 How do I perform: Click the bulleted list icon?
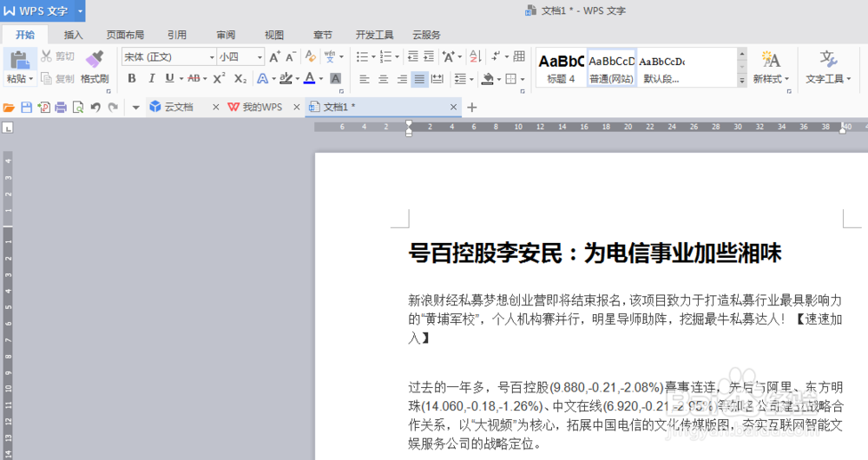click(x=362, y=56)
